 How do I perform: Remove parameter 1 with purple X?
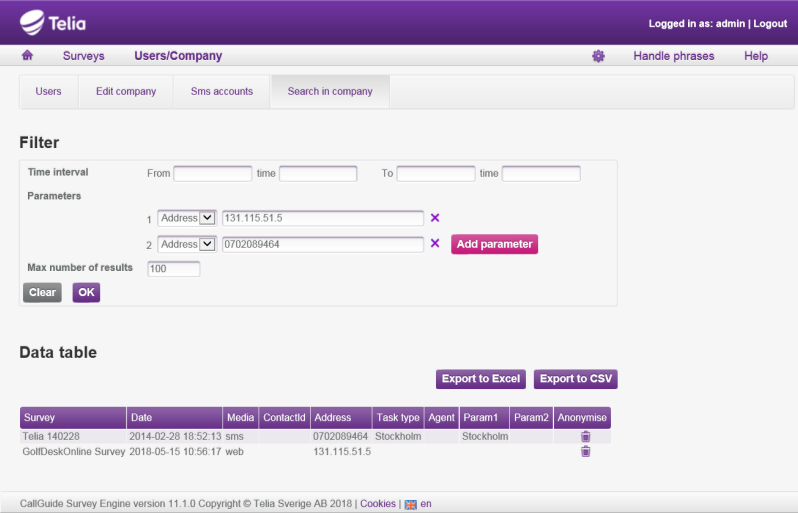pyautogui.click(x=435, y=218)
